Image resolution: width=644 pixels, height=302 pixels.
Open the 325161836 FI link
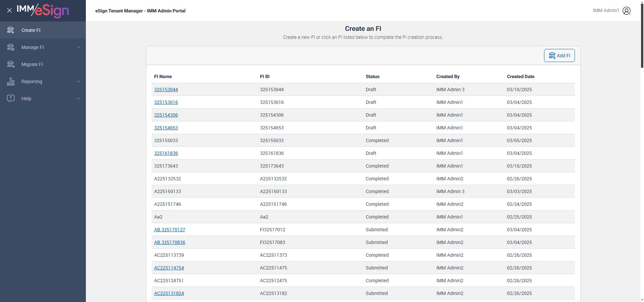pyautogui.click(x=166, y=153)
